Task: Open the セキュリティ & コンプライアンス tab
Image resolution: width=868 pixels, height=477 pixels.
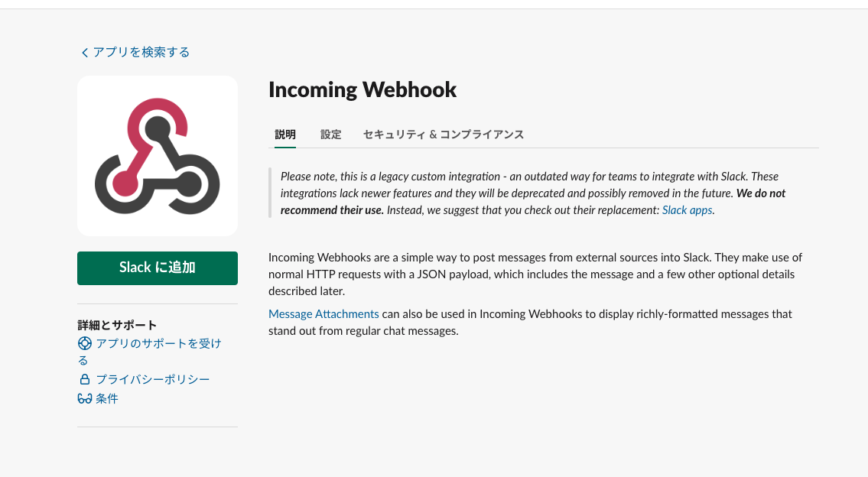Action: (x=444, y=135)
